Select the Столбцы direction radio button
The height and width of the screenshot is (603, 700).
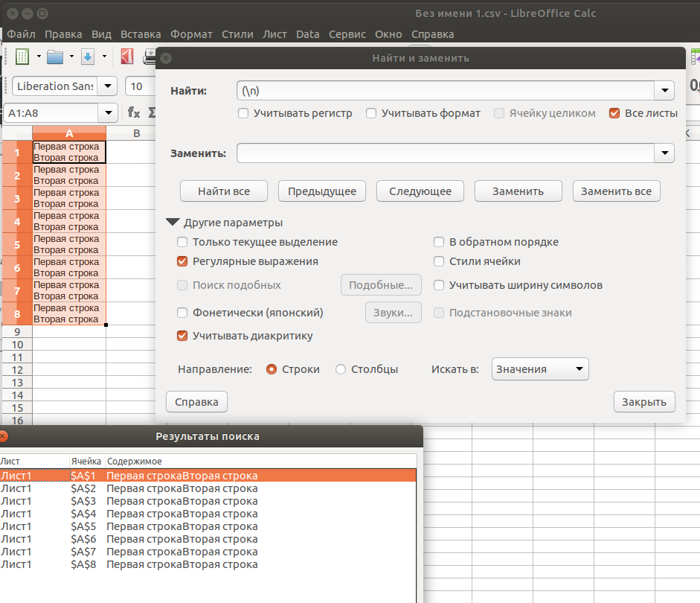341,369
